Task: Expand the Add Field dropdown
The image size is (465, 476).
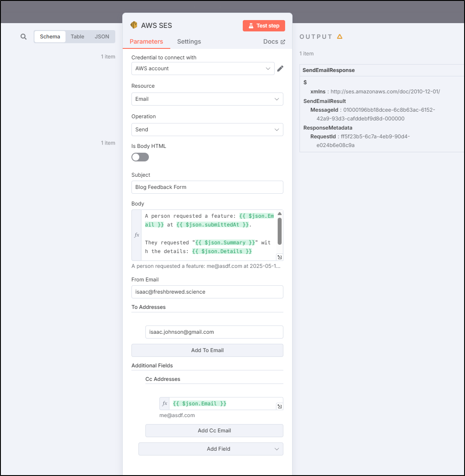Action: click(x=211, y=449)
